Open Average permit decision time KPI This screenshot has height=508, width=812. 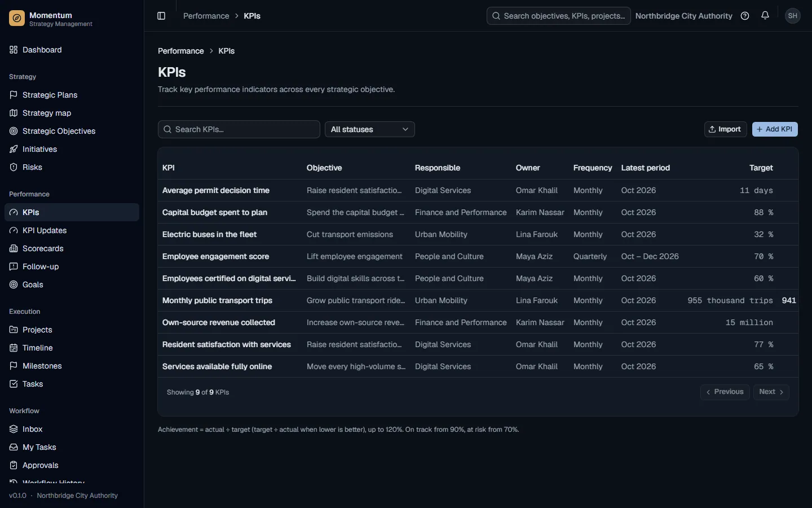pos(216,190)
